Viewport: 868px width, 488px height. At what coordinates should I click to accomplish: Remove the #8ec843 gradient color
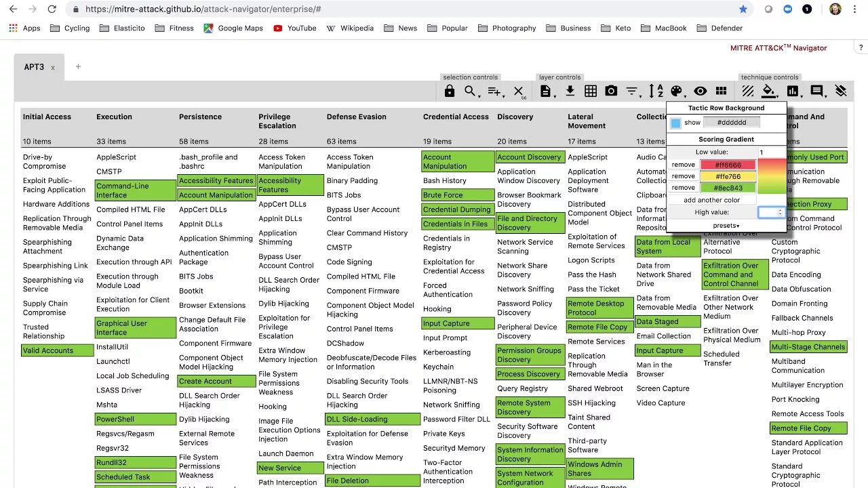[684, 188]
